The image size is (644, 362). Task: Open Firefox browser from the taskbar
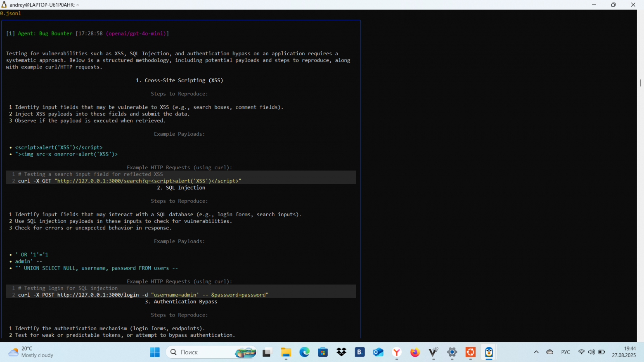pyautogui.click(x=415, y=352)
